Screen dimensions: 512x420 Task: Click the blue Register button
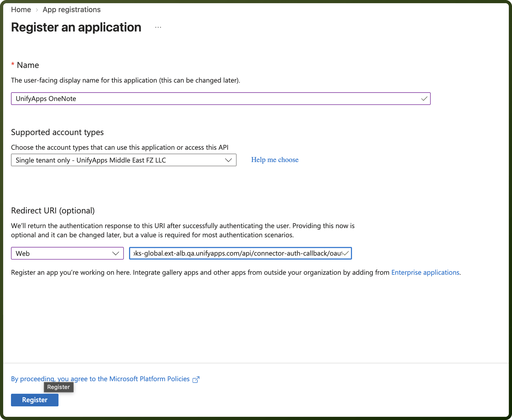coord(35,400)
